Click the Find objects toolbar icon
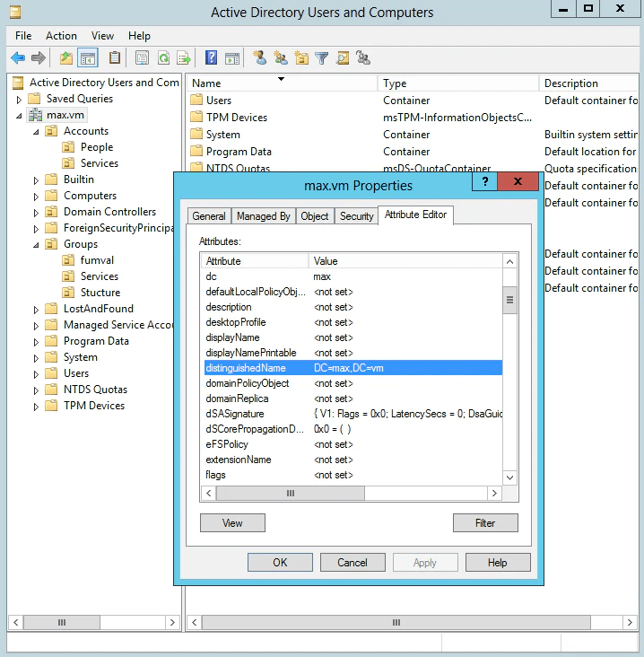The image size is (644, 657). coord(343,57)
